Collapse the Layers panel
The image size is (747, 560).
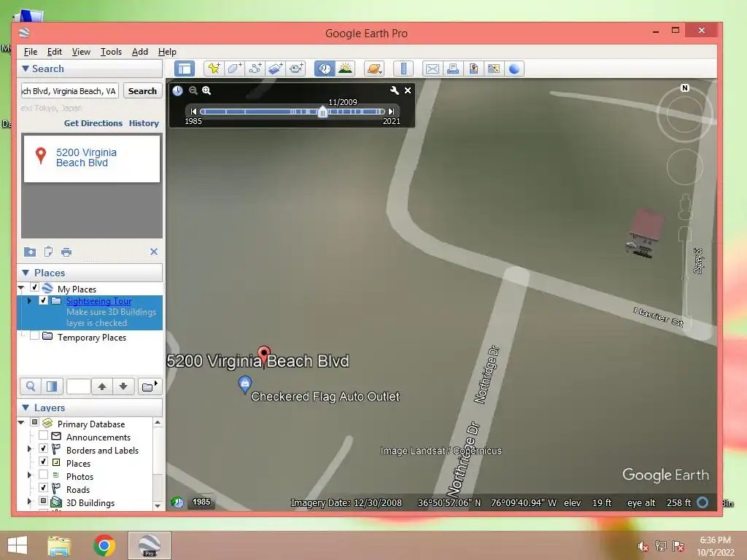tap(26, 408)
